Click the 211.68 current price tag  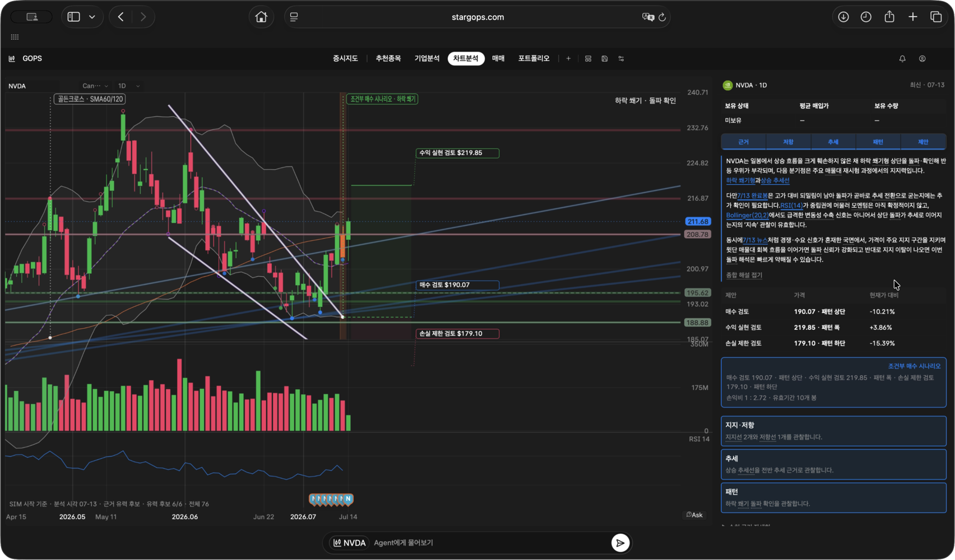(x=698, y=222)
